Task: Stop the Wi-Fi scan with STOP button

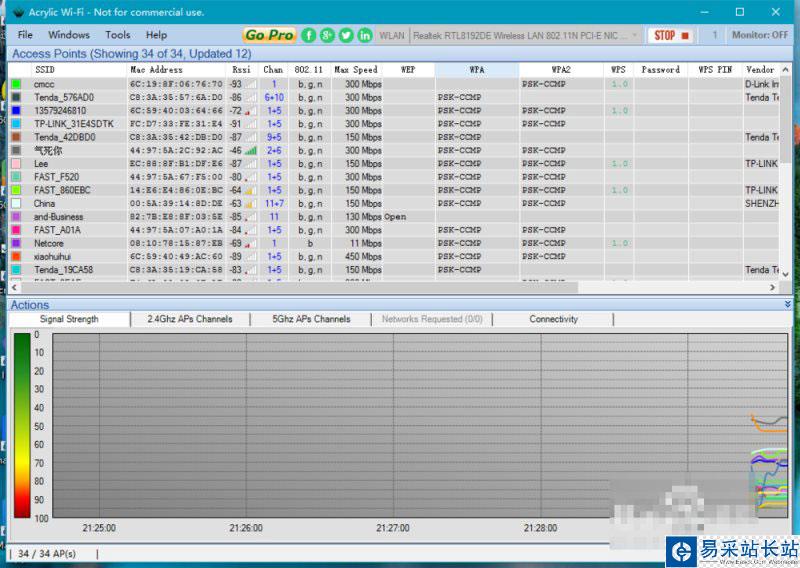Action: pyautogui.click(x=671, y=35)
